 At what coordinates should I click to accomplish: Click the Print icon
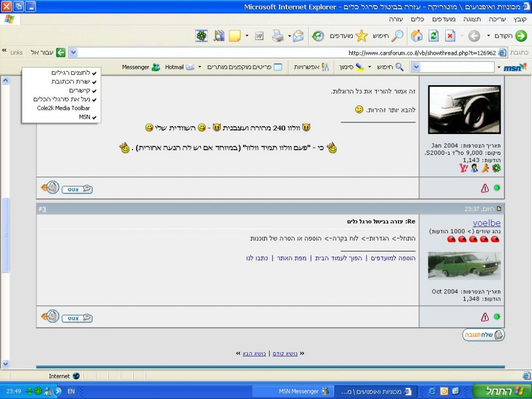278,36
